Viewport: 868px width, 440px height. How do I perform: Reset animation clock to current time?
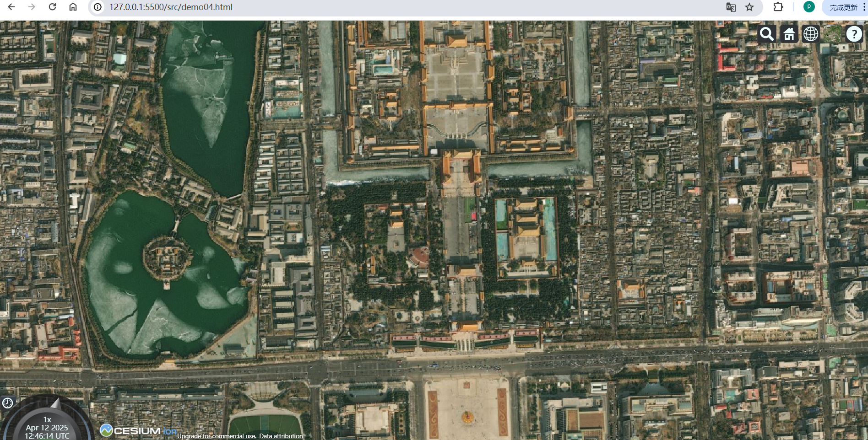tap(8, 403)
